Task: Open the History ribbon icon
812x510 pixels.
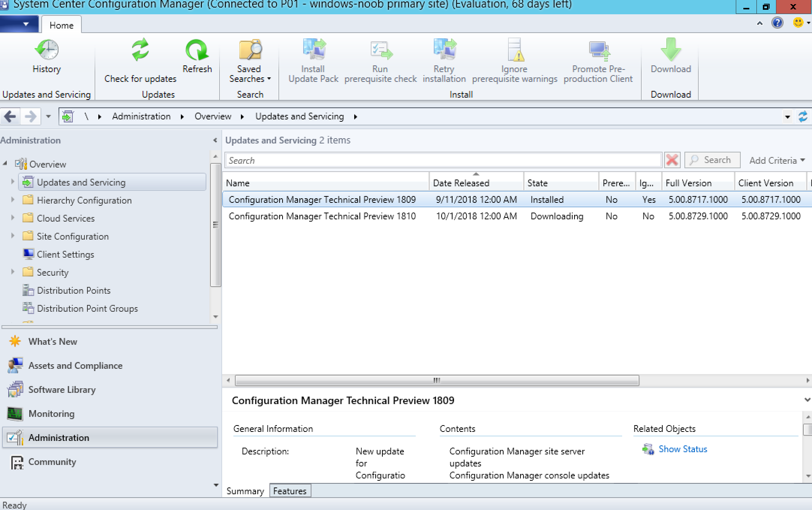Action: coord(47,50)
